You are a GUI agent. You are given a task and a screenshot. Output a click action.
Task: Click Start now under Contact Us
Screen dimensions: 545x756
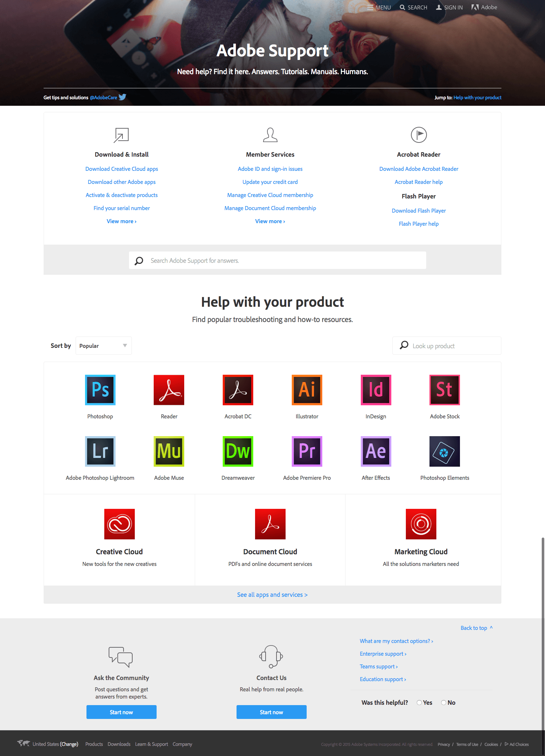pos(271,712)
